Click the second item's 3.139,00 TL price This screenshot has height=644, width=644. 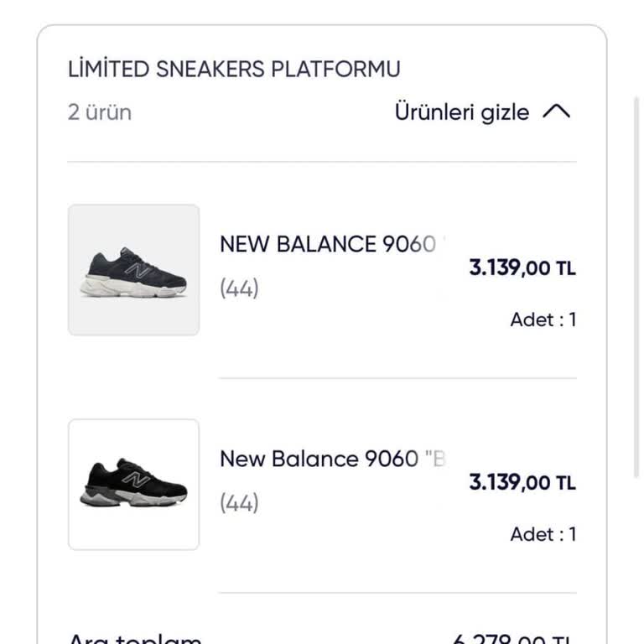point(522,483)
